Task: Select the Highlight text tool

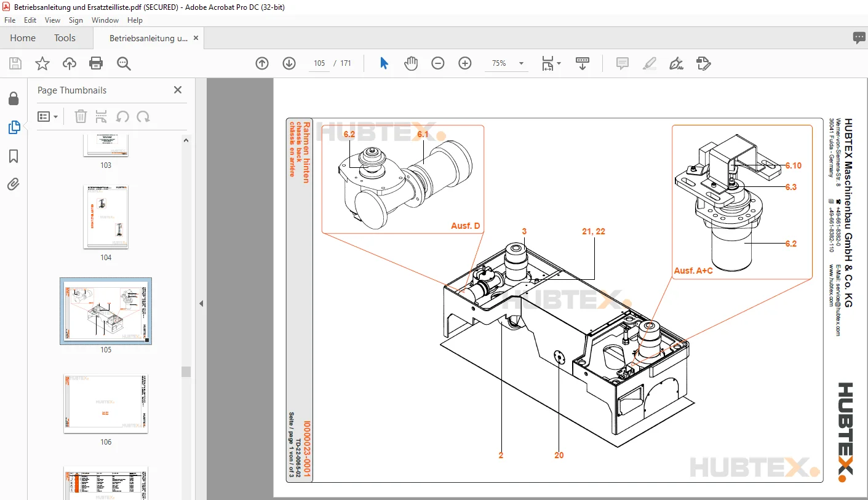Action: [x=650, y=63]
